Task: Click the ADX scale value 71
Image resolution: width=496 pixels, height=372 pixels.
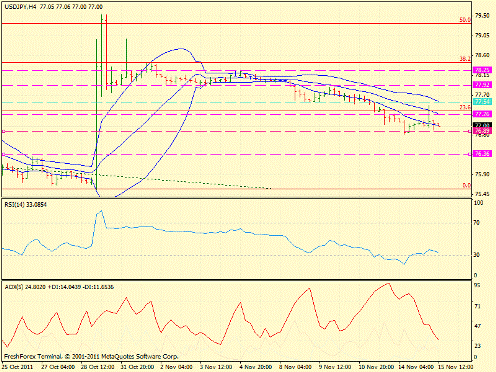Action: 477,306
